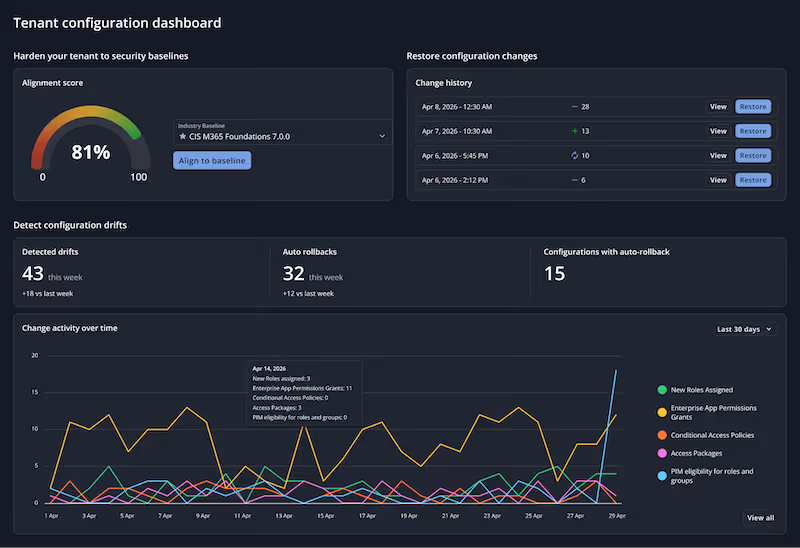Click the New Roles Assigned legend label
800x548 pixels.
(702, 390)
